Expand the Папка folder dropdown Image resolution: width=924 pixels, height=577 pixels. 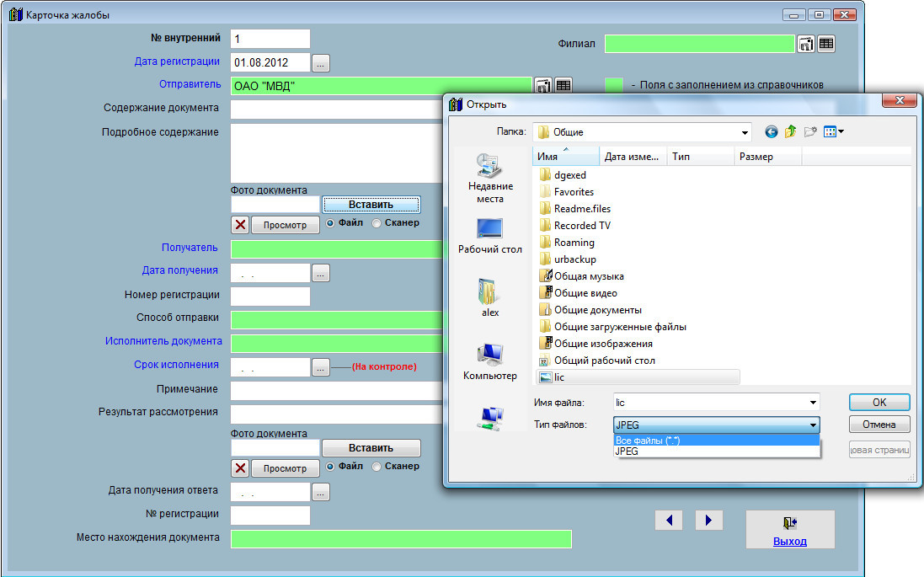click(x=745, y=132)
